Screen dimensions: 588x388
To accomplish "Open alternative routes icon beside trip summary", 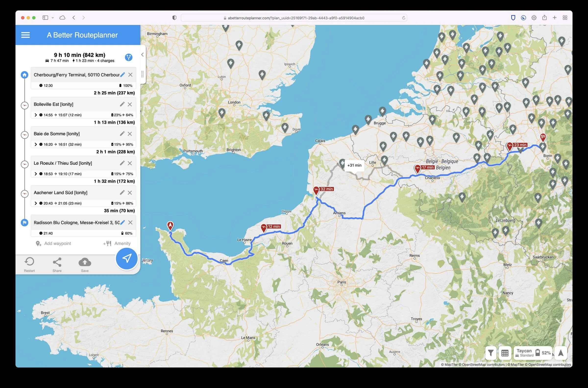I will [129, 57].
